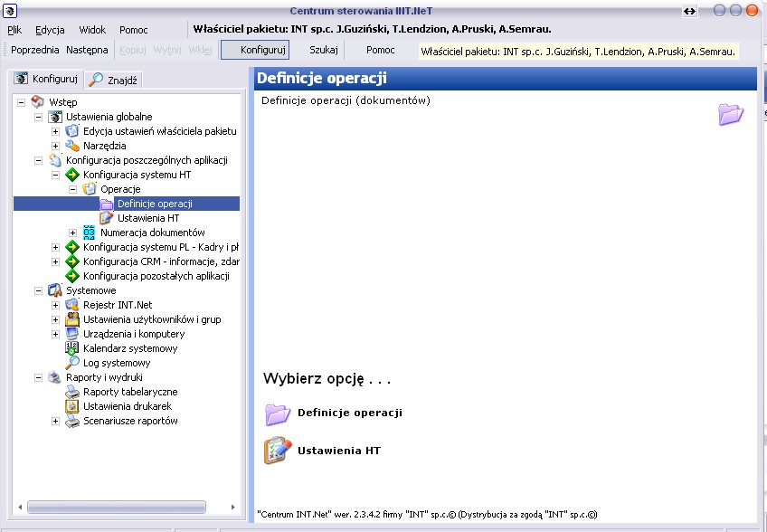Open Ustawienia HT link in content panel
Image resolution: width=767 pixels, height=532 pixels.
click(339, 451)
